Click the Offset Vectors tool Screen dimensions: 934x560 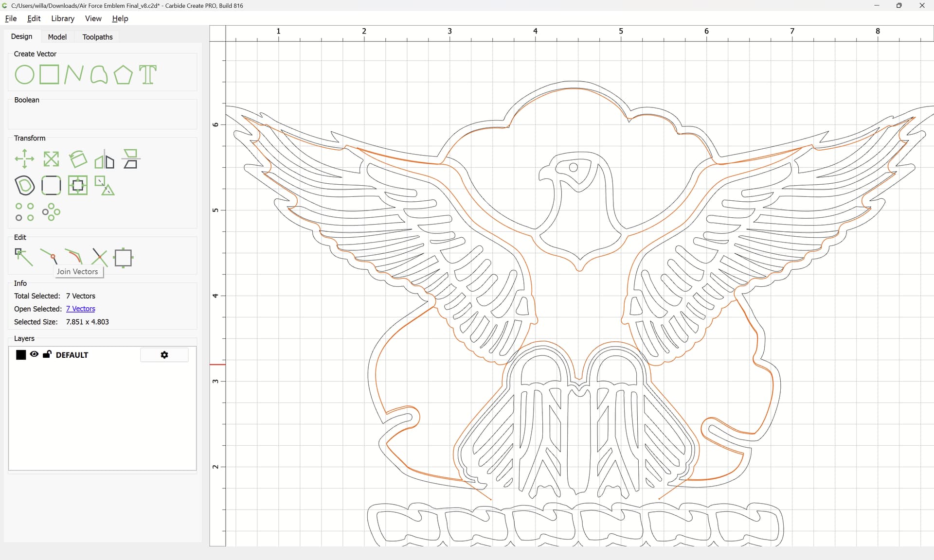(24, 185)
